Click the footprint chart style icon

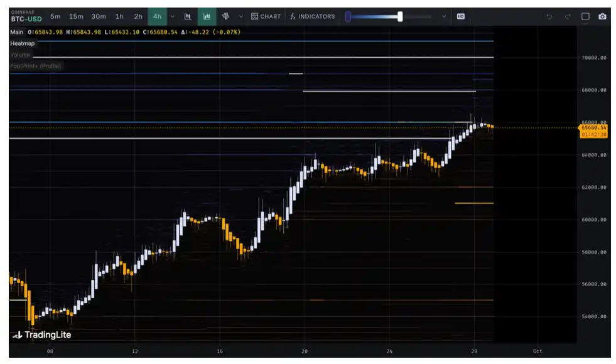pyautogui.click(x=225, y=16)
